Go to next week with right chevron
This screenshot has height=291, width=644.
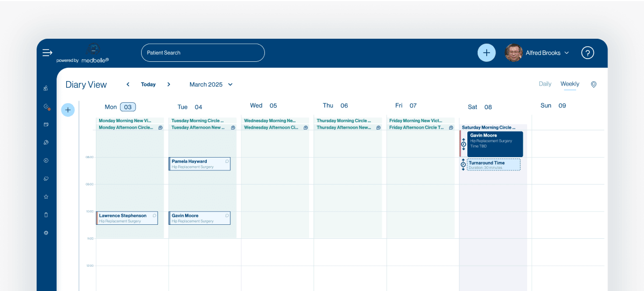coord(169,84)
